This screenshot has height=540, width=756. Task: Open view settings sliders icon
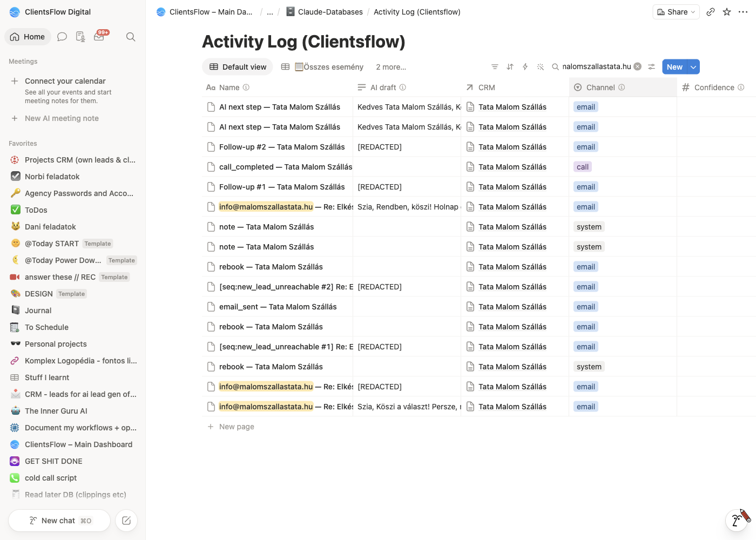tap(652, 67)
